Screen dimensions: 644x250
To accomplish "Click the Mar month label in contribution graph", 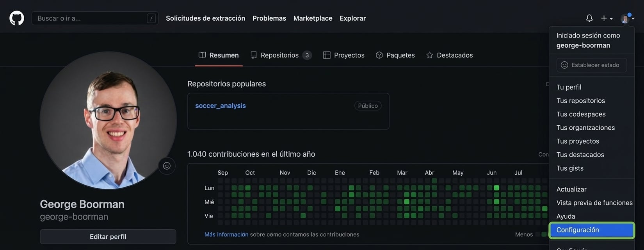I will (402, 173).
